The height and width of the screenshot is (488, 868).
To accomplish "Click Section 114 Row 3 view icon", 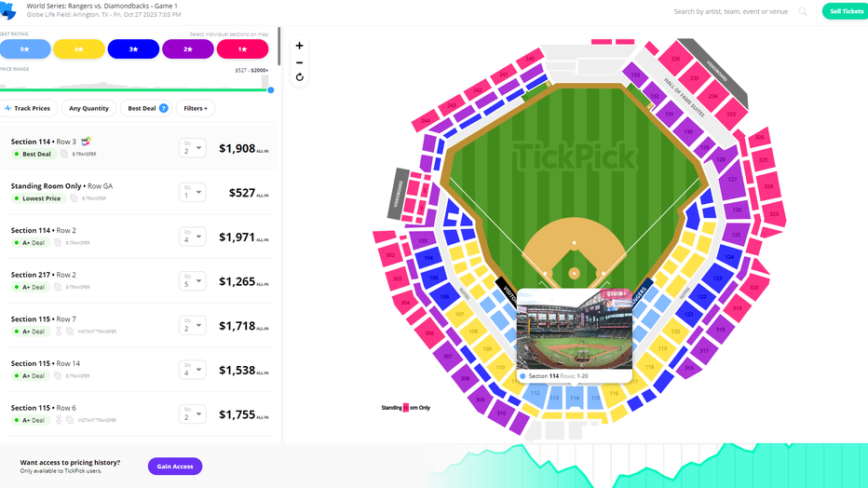I will coord(86,142).
